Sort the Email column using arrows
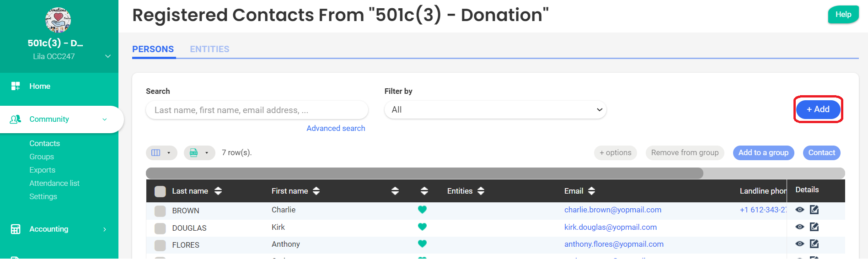The width and height of the screenshot is (868, 260). 591,191
